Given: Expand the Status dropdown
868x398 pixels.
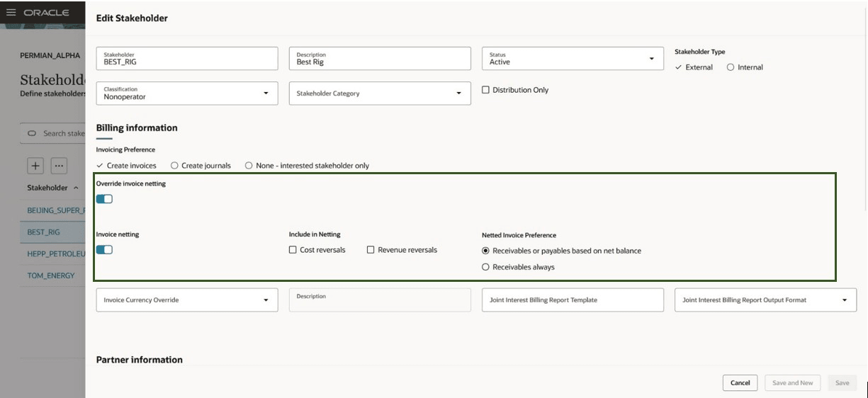Looking at the screenshot, I should tap(651, 59).
